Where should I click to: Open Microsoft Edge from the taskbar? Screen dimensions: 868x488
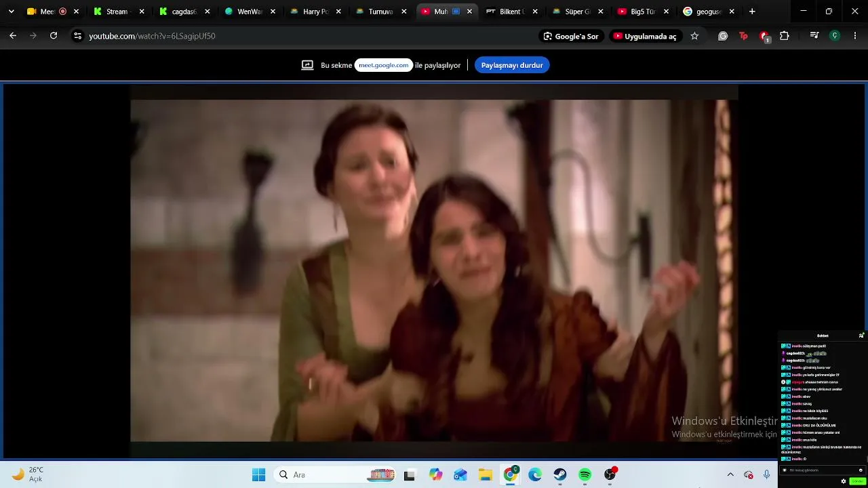pyautogui.click(x=535, y=475)
